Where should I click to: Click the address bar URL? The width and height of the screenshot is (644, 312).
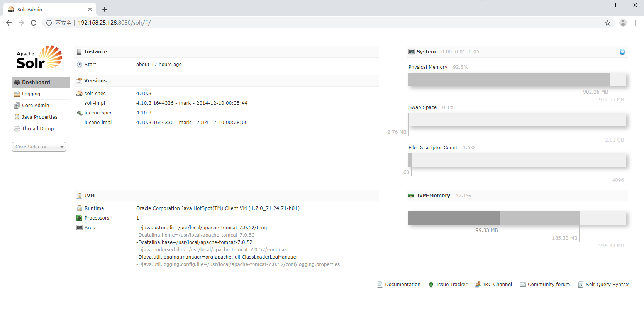tap(114, 23)
